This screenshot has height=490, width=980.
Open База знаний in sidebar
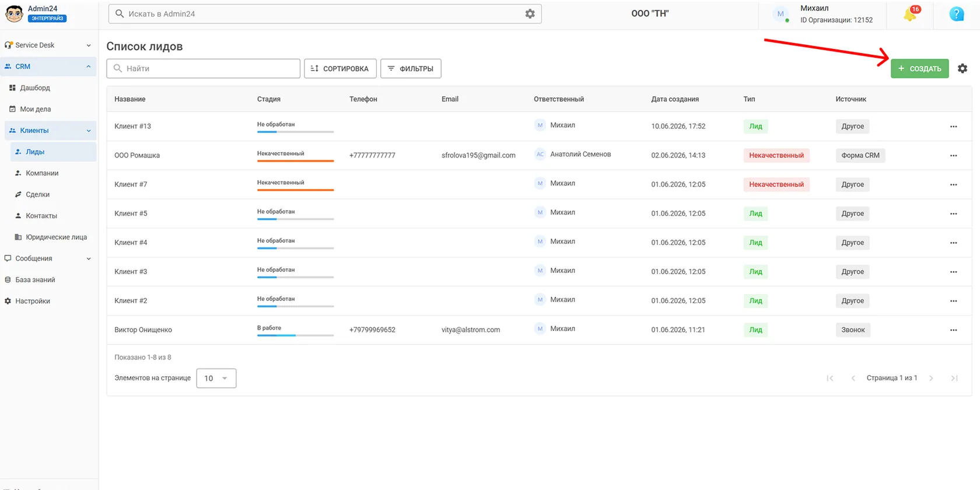[x=35, y=280]
